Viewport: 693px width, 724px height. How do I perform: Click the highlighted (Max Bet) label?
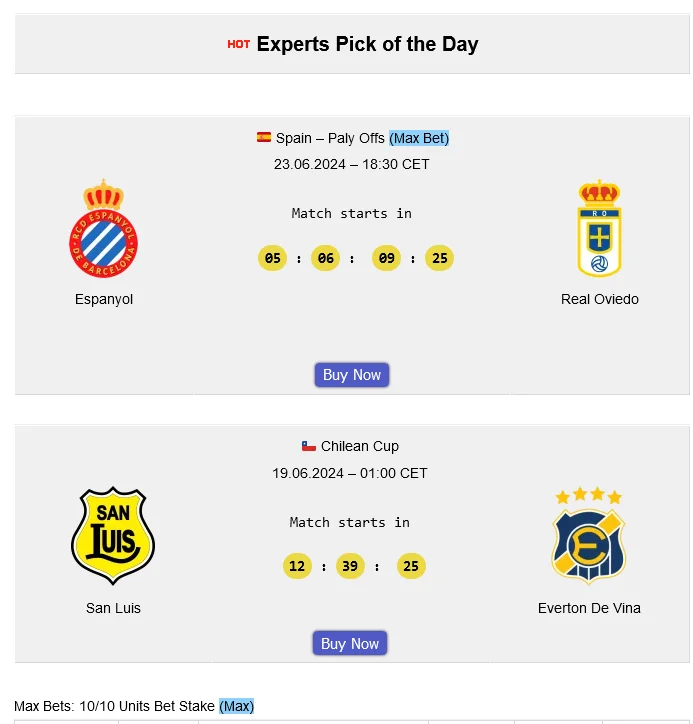pos(419,138)
